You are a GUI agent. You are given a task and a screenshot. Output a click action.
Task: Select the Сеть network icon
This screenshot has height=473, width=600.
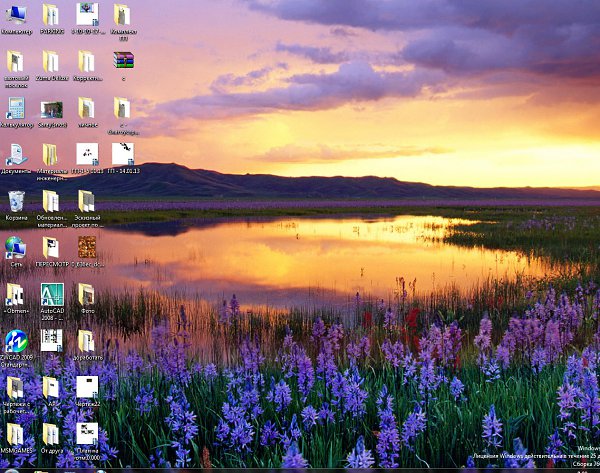pyautogui.click(x=15, y=248)
